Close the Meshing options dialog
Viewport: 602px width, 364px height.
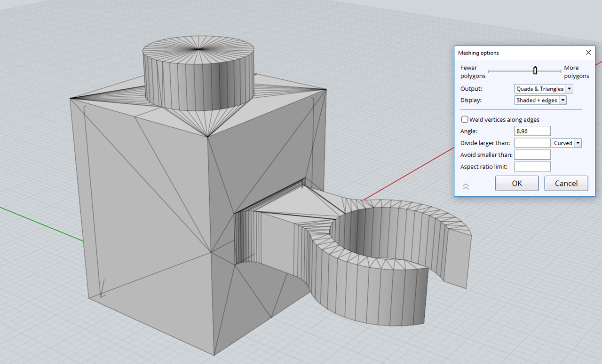click(588, 53)
